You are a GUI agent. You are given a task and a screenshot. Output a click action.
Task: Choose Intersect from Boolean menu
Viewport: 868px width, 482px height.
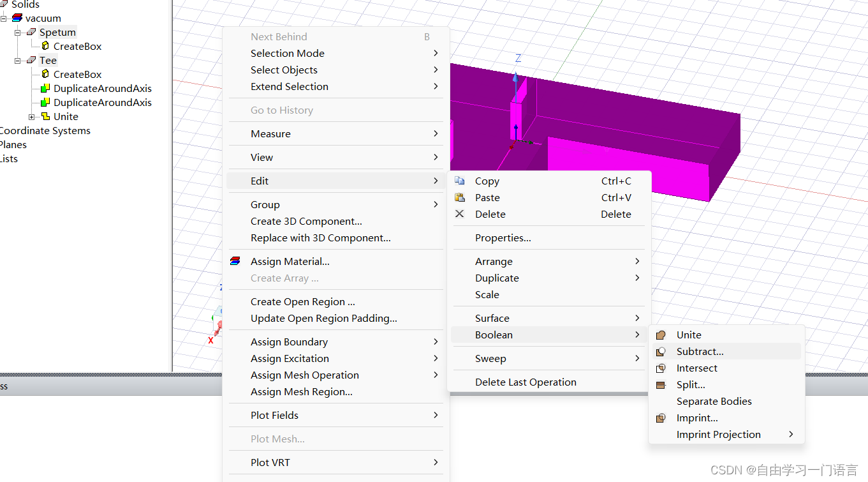(726, 368)
